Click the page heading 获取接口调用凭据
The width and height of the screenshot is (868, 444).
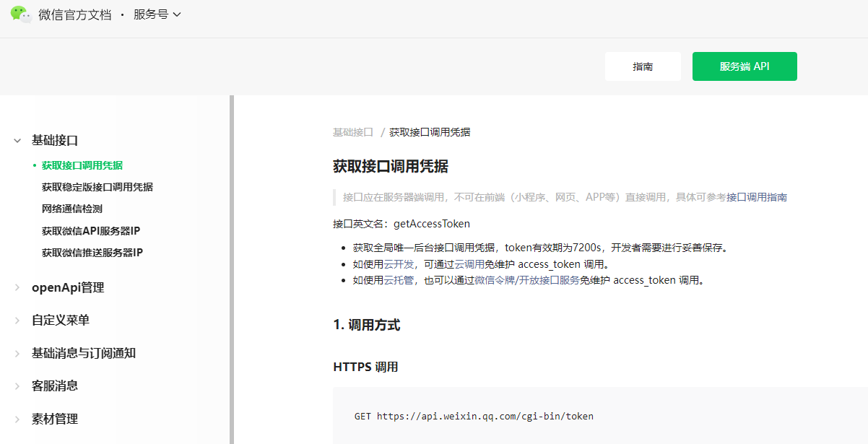tap(391, 167)
